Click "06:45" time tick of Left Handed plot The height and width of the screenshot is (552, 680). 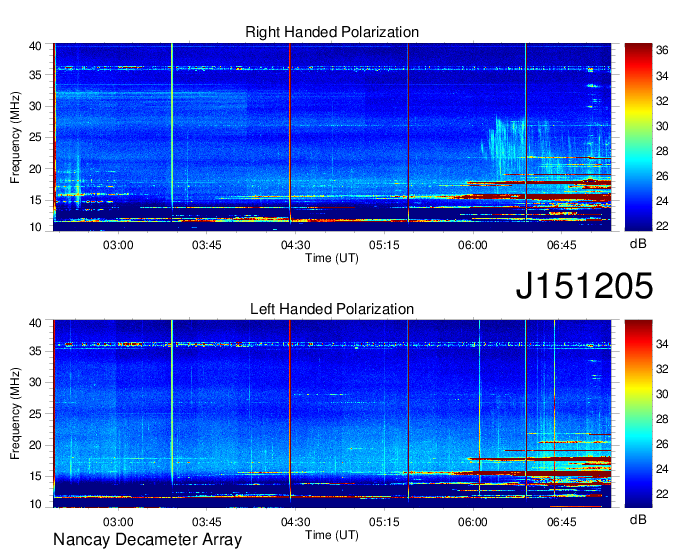562,522
